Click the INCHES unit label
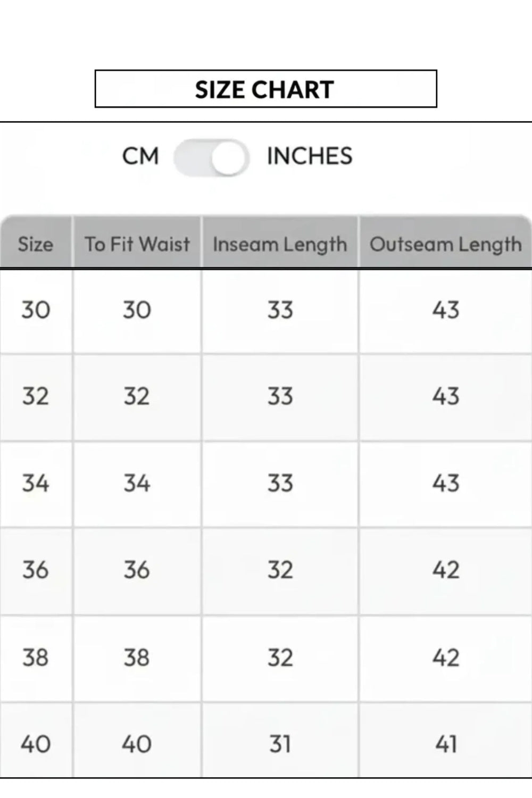This screenshot has width=532, height=798. [309, 156]
